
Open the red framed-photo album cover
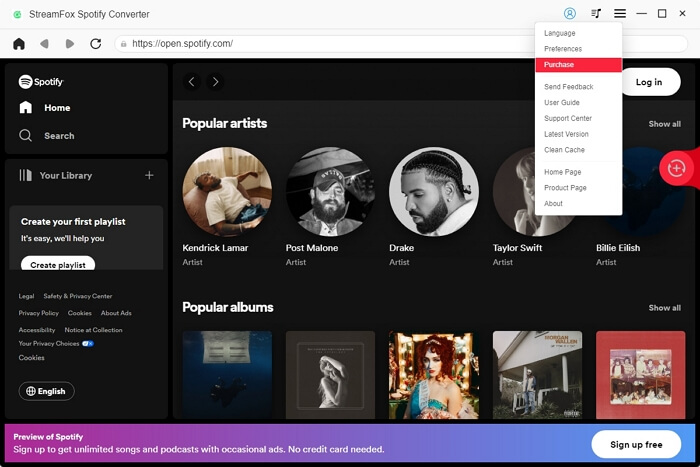point(641,375)
